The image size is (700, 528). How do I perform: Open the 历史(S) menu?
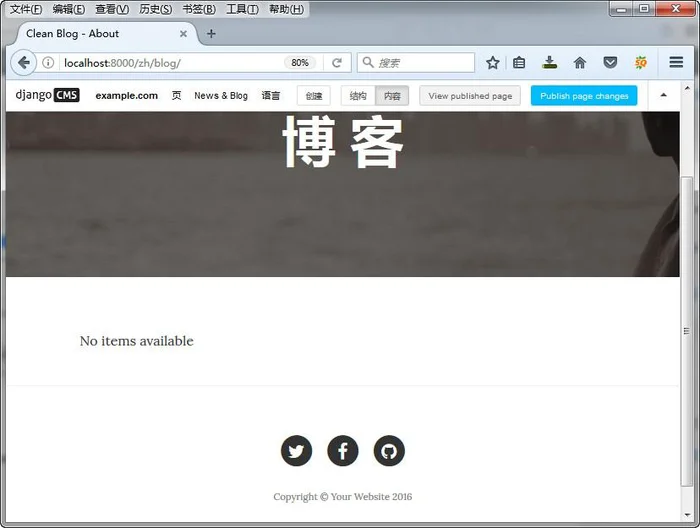155,9
